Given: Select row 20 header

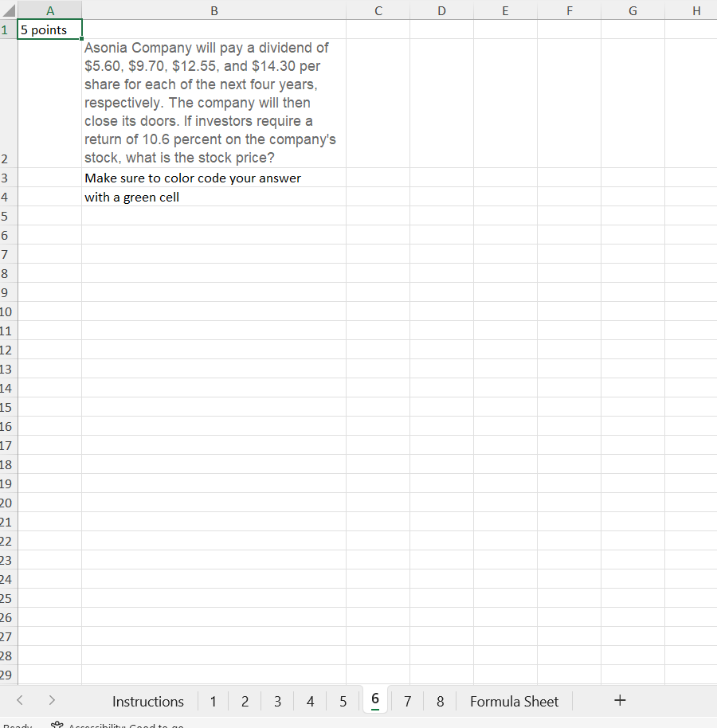Looking at the screenshot, I should 8,503.
